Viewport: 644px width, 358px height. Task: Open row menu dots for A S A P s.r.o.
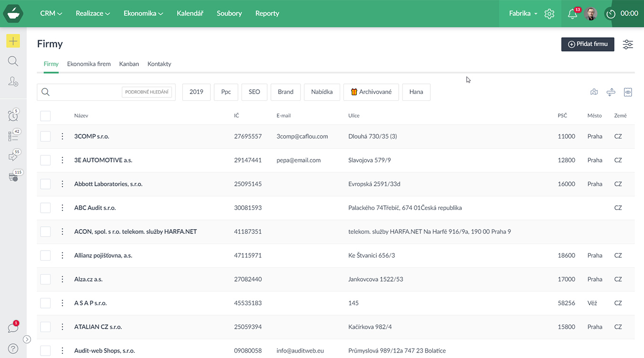(62, 304)
